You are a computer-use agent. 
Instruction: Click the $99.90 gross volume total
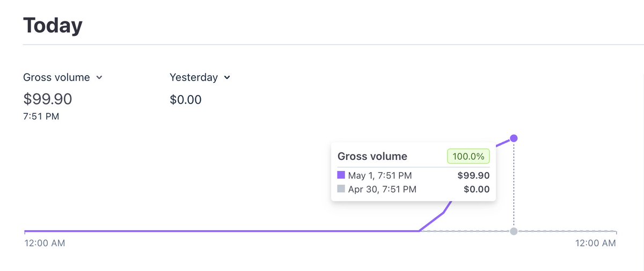tap(48, 99)
